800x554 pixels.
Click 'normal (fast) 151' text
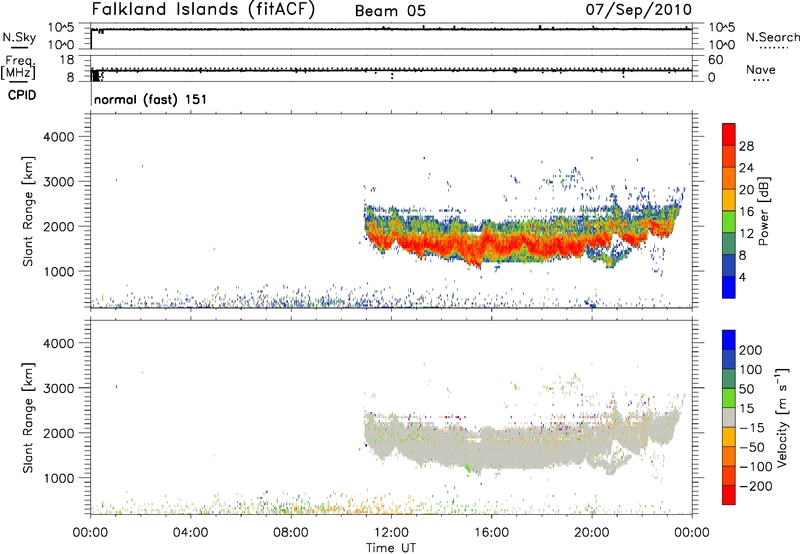(151, 99)
